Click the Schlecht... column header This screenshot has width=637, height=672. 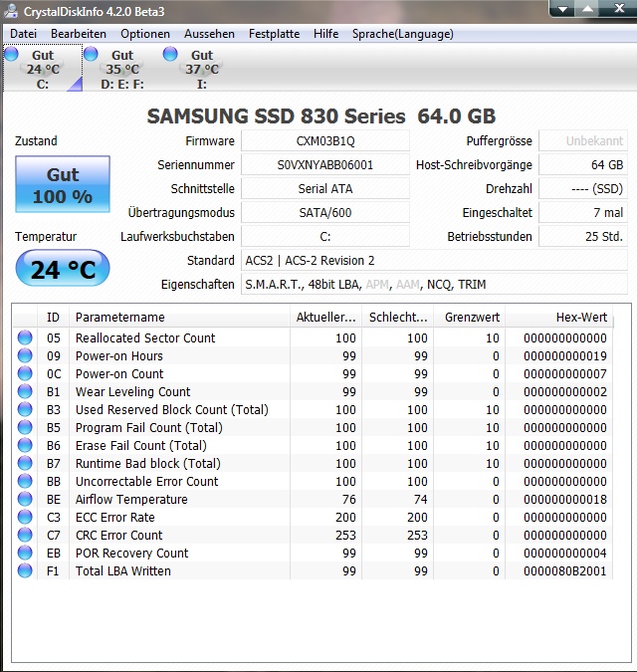(x=398, y=318)
